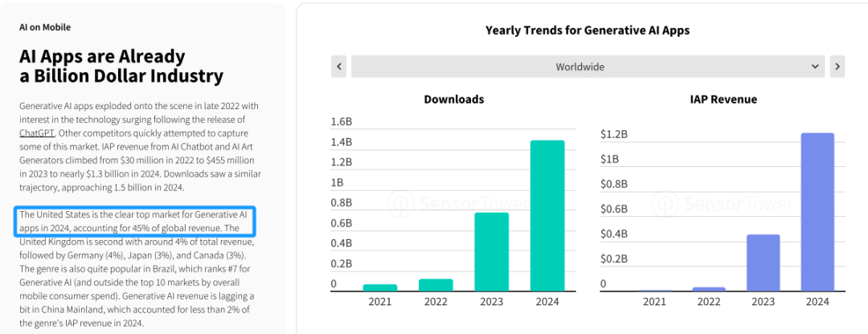Click the Downloads chart heading
Screen dimensions: 868x334
tap(454, 100)
